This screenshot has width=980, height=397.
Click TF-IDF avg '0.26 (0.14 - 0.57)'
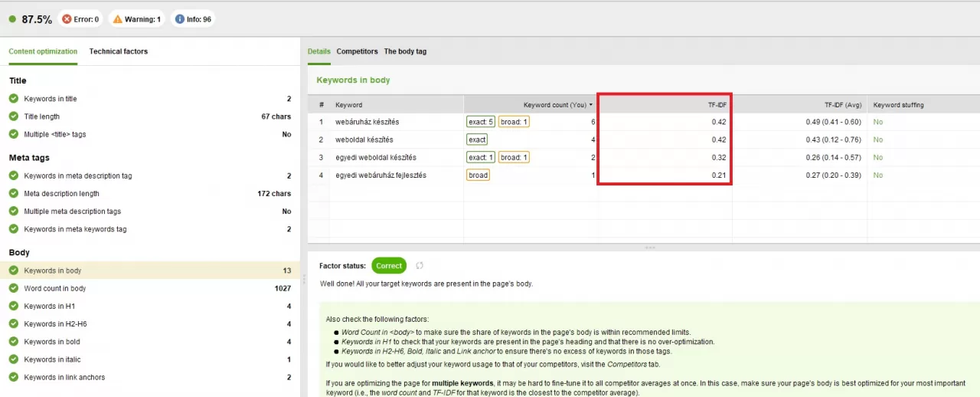pyautogui.click(x=833, y=157)
